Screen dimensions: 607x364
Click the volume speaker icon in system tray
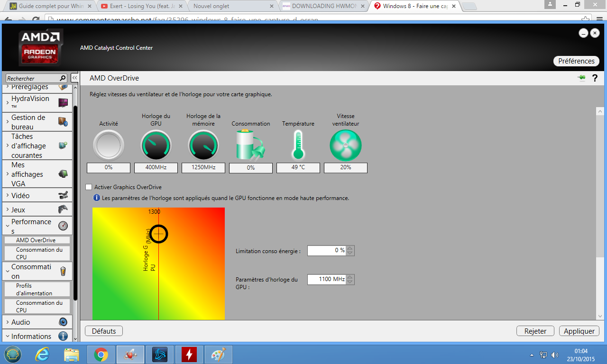click(555, 355)
